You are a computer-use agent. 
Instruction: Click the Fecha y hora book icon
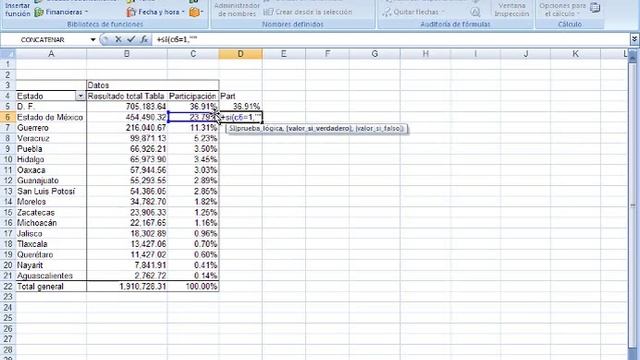[131, 12]
